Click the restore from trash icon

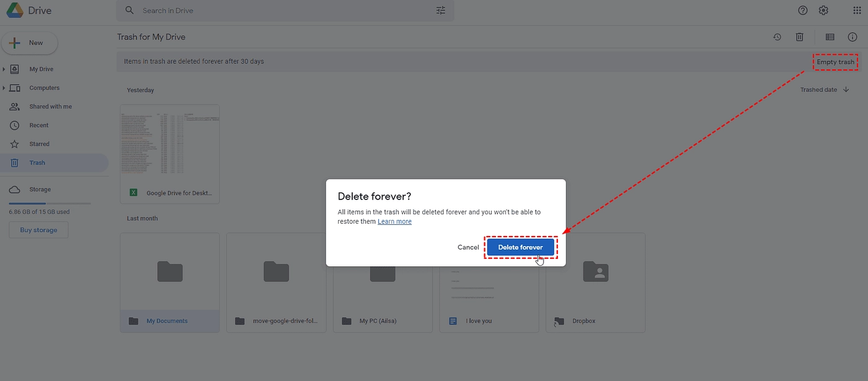(777, 37)
